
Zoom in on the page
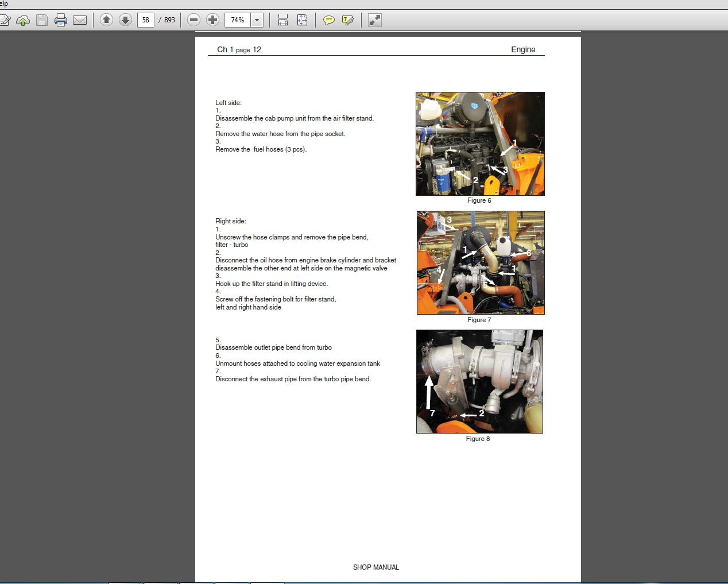212,20
